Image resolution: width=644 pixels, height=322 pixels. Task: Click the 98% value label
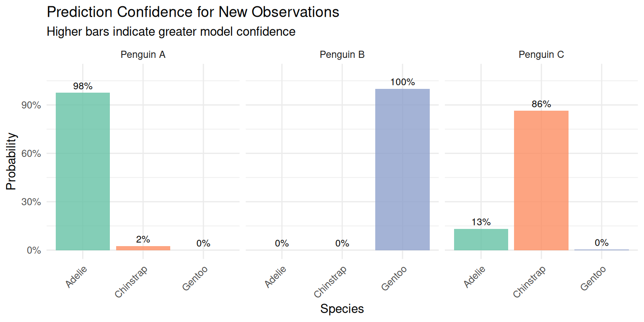tap(83, 86)
